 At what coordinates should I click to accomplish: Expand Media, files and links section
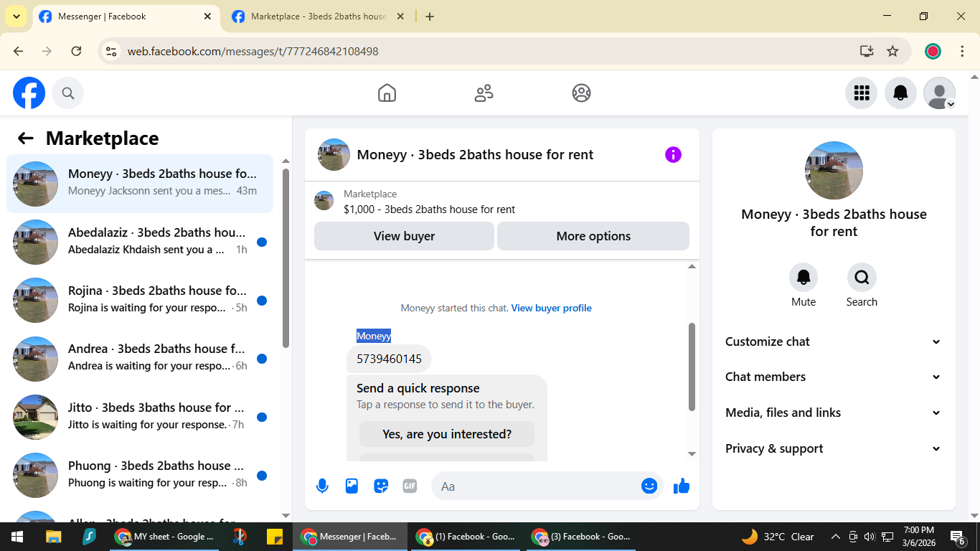(x=833, y=413)
